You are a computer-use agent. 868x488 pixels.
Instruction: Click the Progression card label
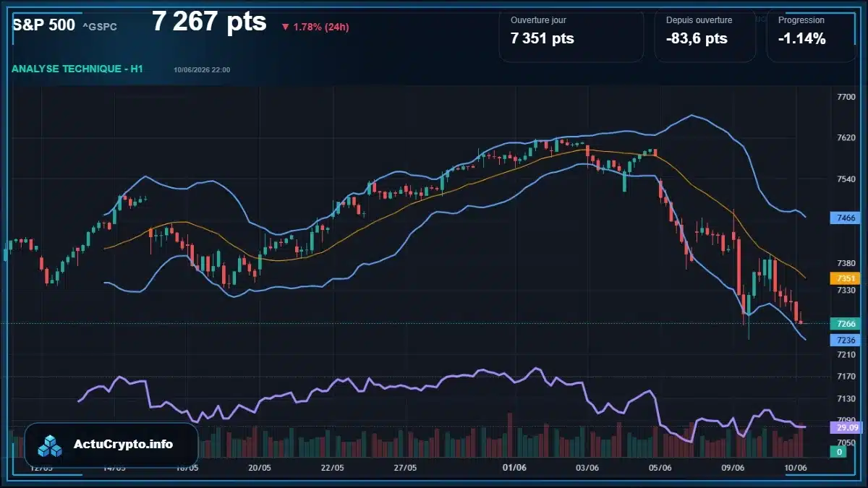pos(801,20)
